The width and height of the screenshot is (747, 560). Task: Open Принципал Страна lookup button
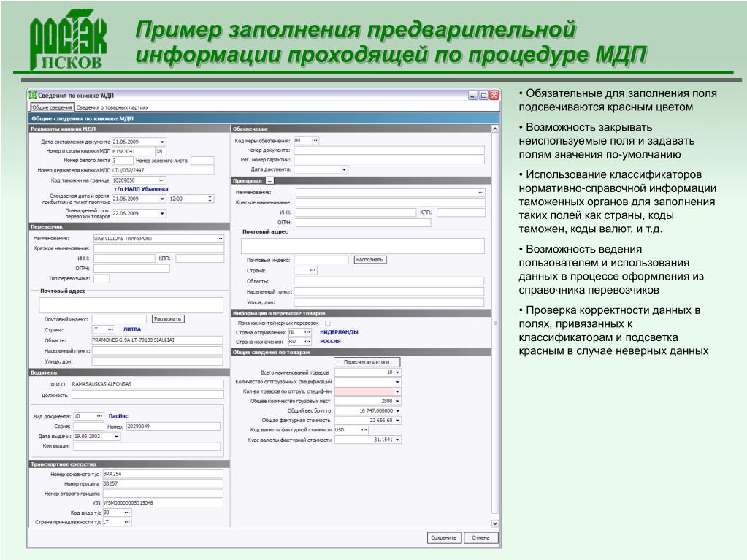313,270
